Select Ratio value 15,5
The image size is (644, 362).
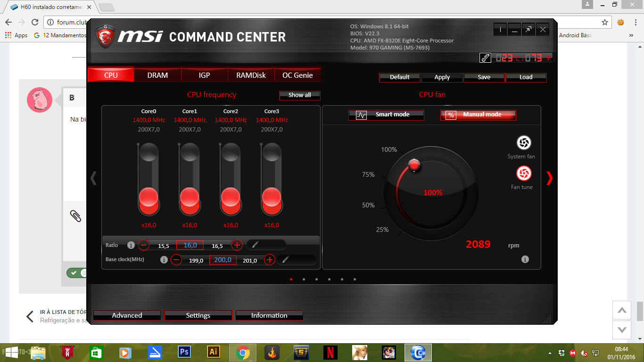coord(164,246)
